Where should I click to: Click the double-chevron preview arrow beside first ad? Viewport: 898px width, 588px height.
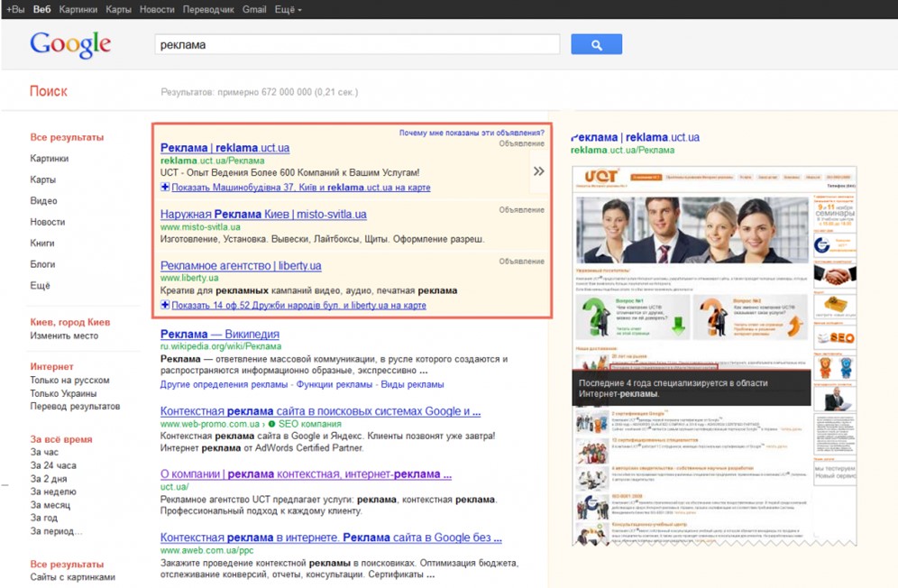coord(538,170)
